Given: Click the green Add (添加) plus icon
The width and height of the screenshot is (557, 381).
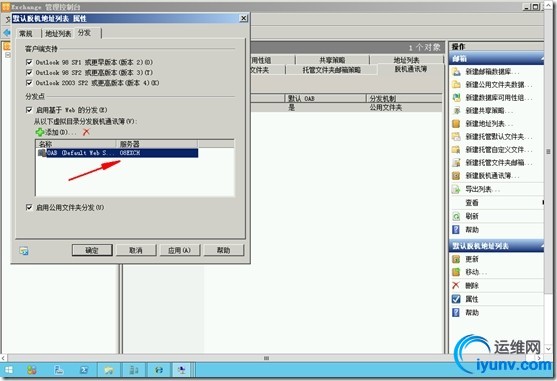Looking at the screenshot, I should pyautogui.click(x=40, y=132).
